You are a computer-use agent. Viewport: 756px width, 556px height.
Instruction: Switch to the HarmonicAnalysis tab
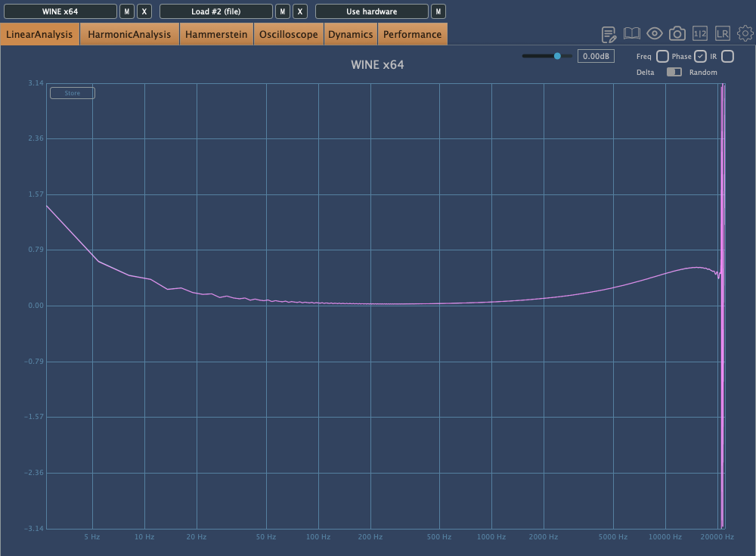pyautogui.click(x=129, y=34)
